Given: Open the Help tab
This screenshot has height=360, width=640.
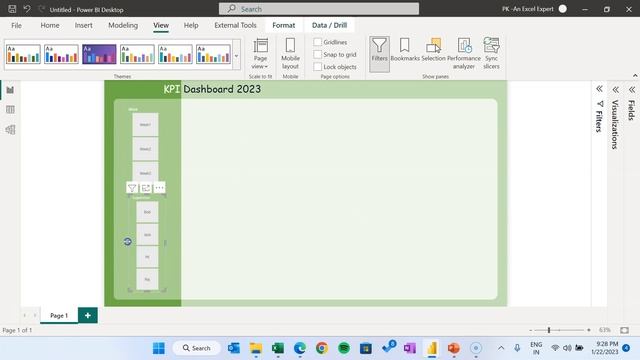Looking at the screenshot, I should [x=191, y=25].
